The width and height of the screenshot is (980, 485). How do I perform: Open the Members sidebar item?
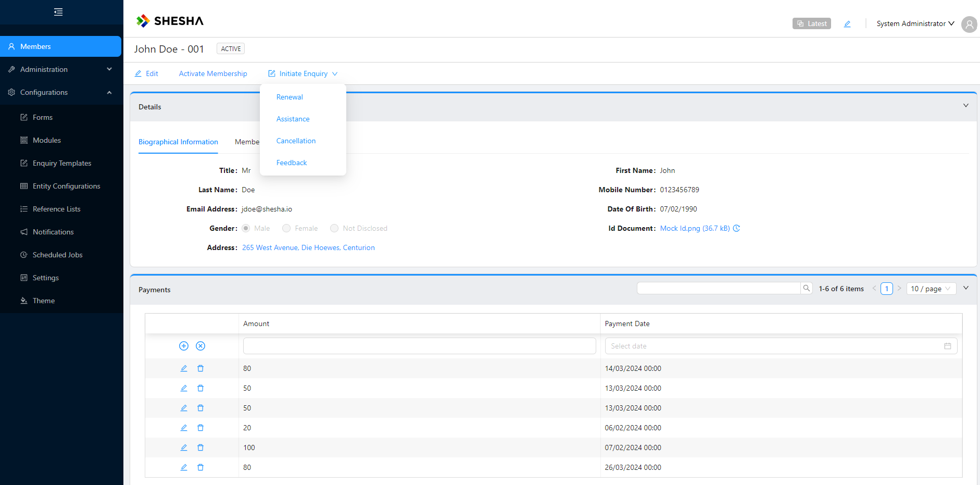pyautogui.click(x=60, y=46)
